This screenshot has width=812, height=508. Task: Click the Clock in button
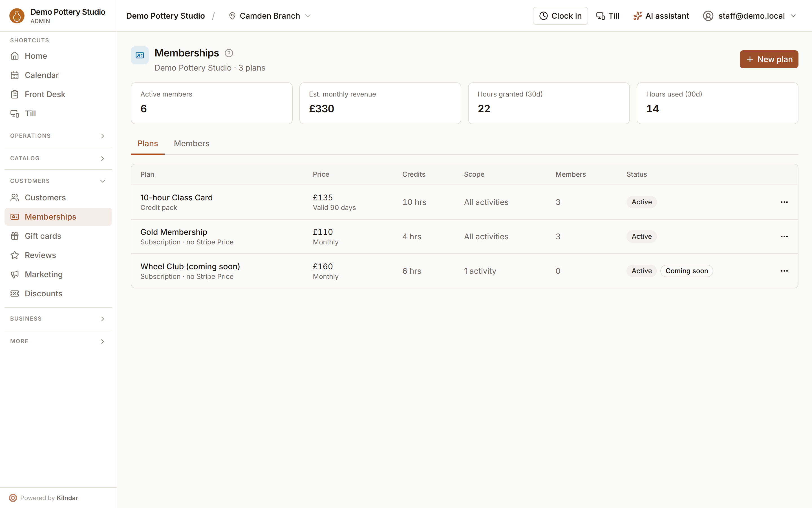click(560, 16)
